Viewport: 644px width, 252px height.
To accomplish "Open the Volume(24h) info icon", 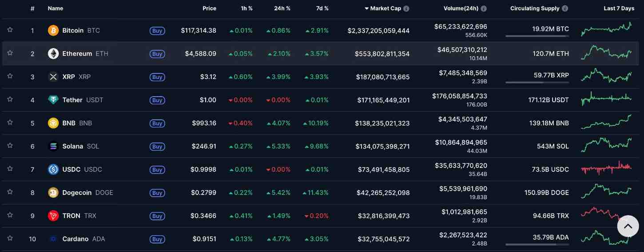I will (x=484, y=8).
